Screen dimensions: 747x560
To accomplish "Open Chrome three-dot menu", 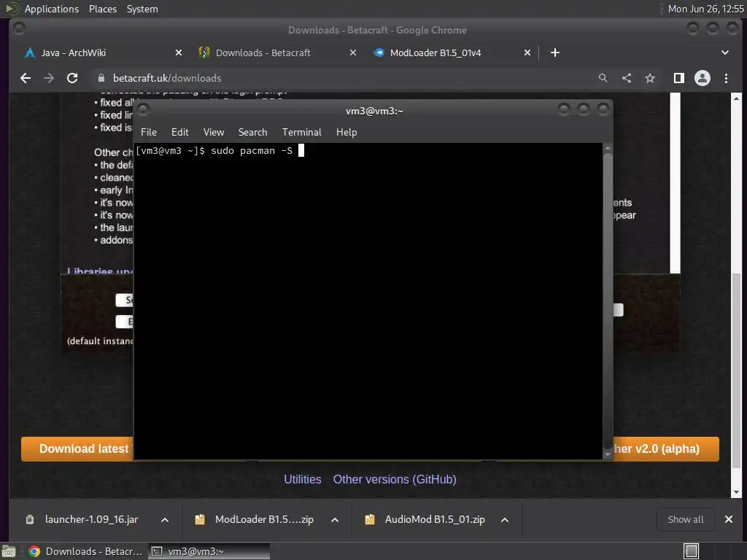I will (x=726, y=78).
